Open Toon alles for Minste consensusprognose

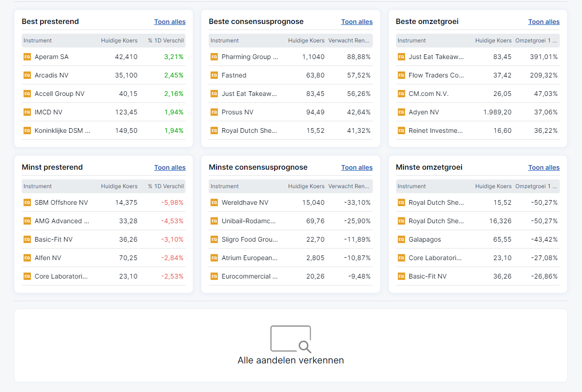click(357, 167)
